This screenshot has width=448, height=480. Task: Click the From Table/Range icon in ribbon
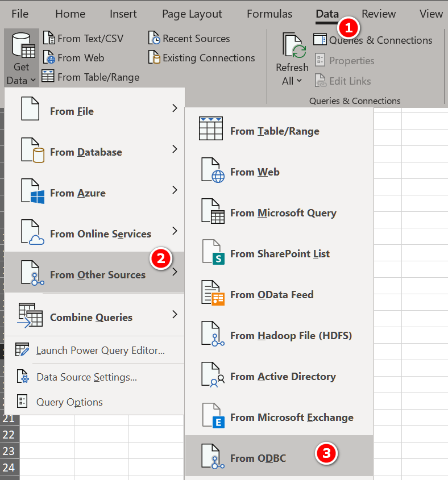coord(48,76)
